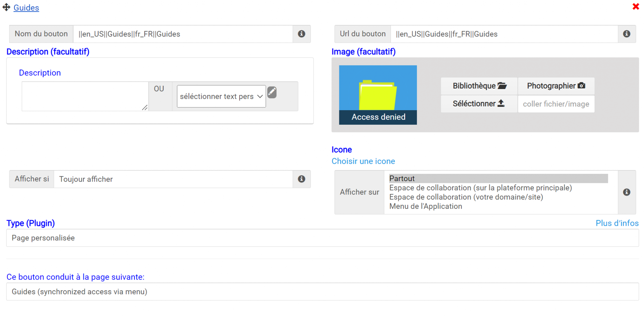Select 'Partout' in Afficher sur list
This screenshot has height=318, width=644.
(498, 179)
